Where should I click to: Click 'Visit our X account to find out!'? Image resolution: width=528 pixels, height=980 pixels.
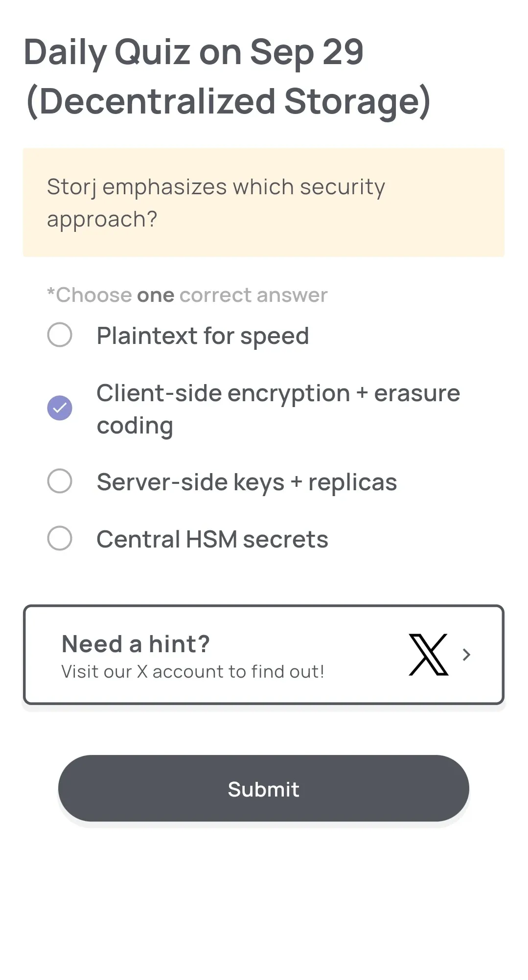point(193,671)
